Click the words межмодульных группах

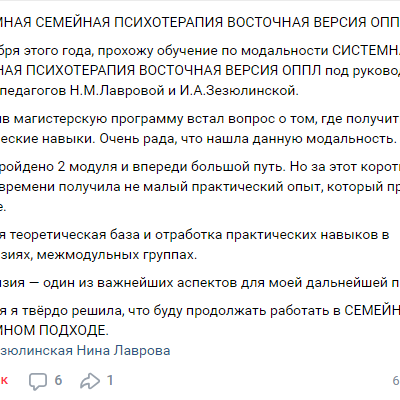[117, 255]
